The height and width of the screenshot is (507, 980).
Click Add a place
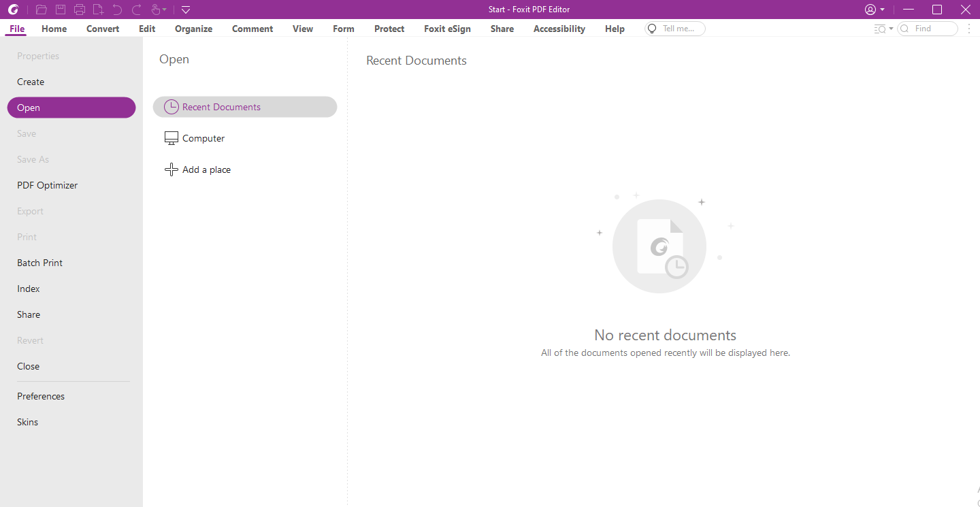245,169
